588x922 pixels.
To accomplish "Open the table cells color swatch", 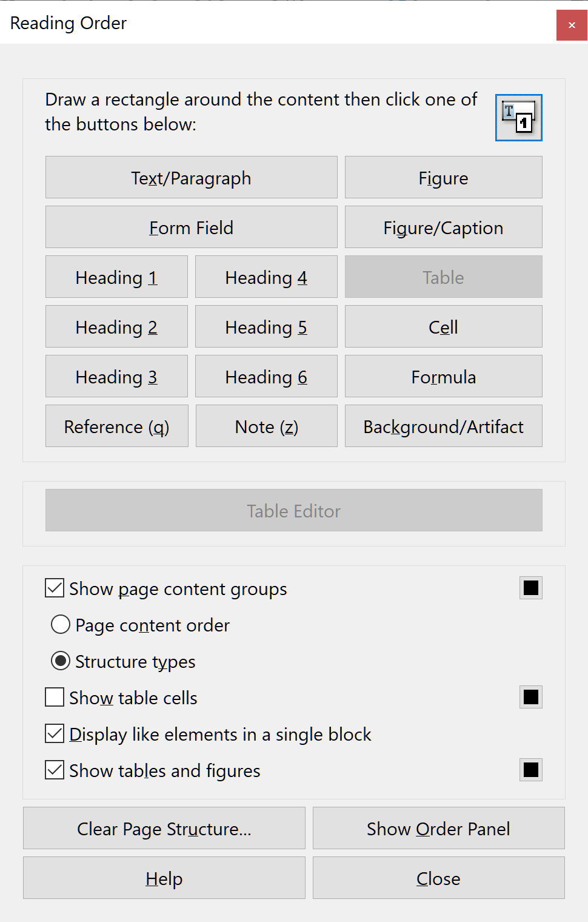I will tap(530, 698).
